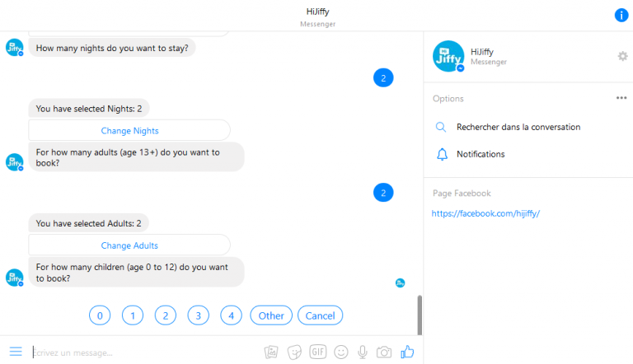Click the Cancel quick reply
Screen dimensions: 633x364
click(x=320, y=315)
